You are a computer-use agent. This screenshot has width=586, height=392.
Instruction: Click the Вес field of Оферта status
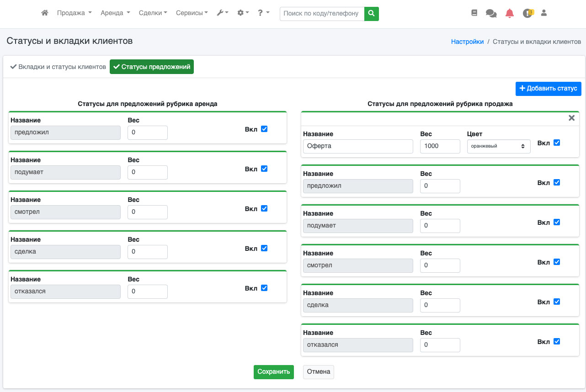pos(440,146)
